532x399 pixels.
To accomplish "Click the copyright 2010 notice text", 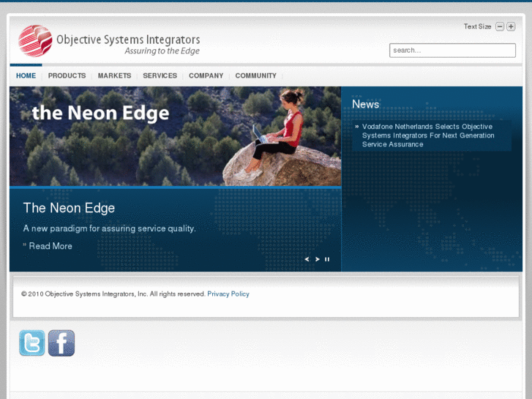I will tap(113, 294).
